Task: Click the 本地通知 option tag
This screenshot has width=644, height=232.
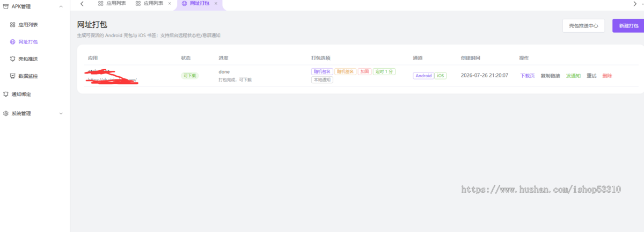Action: pos(322,79)
